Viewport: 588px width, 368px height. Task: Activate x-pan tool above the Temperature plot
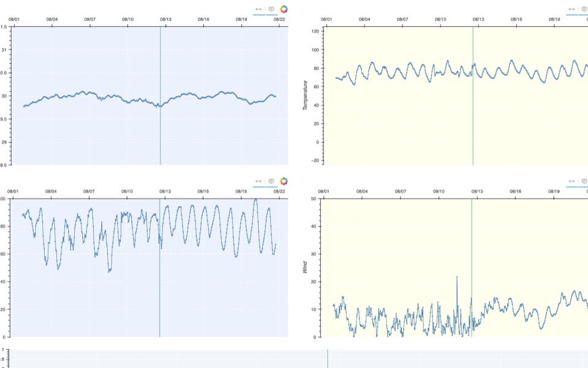(x=571, y=9)
